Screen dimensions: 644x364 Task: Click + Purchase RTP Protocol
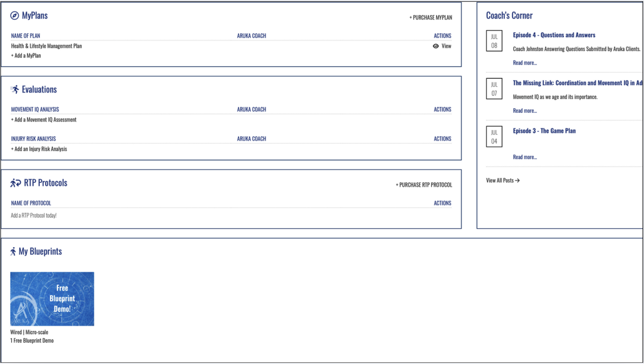pyautogui.click(x=424, y=185)
